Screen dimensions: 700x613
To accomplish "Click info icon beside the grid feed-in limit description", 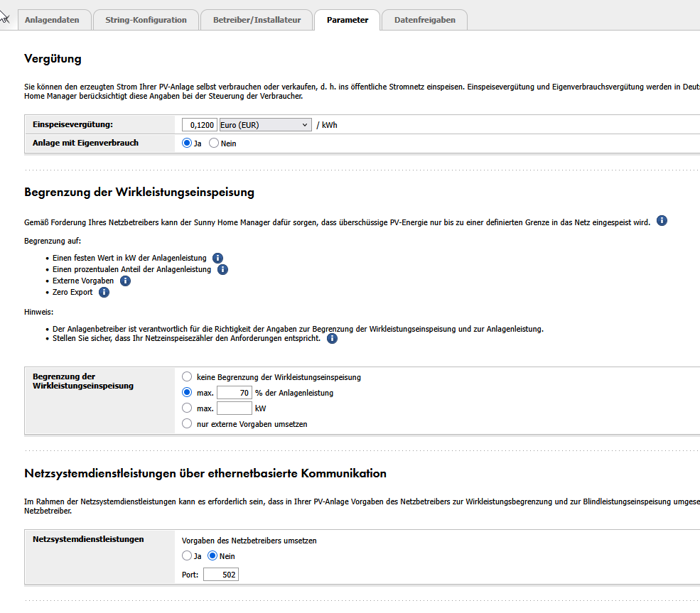I will (662, 221).
